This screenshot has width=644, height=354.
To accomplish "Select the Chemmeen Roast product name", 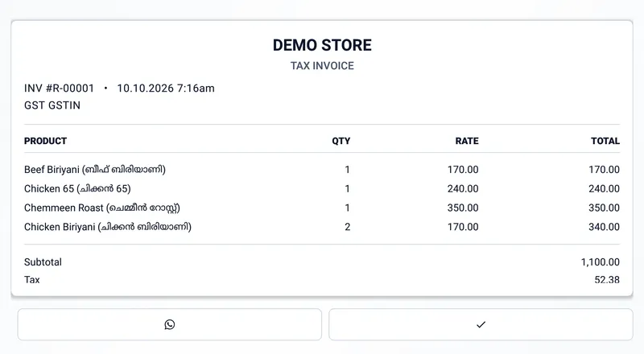I will point(102,208).
